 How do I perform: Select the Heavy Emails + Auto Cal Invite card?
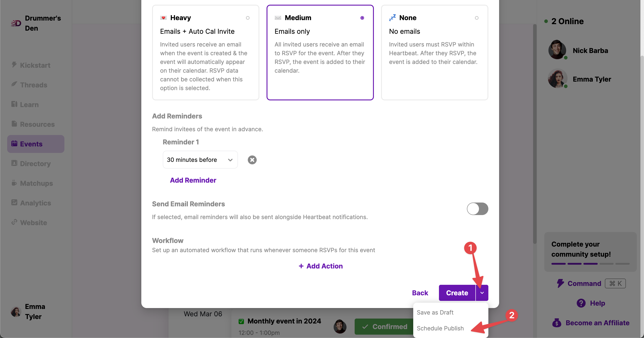205,53
